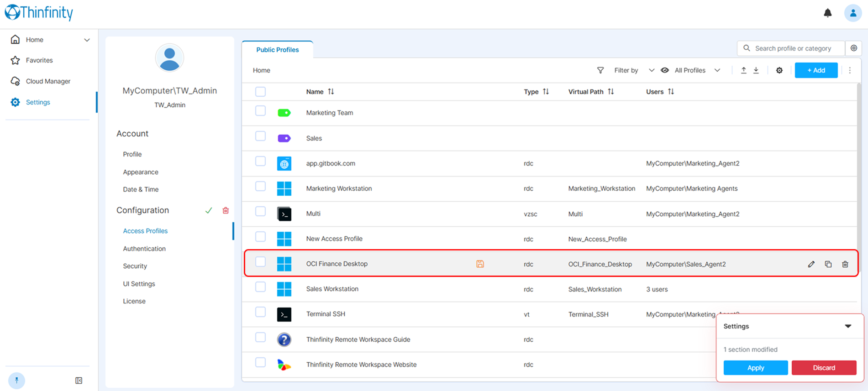
Task: Check the Multi profile checkbox
Action: click(260, 211)
